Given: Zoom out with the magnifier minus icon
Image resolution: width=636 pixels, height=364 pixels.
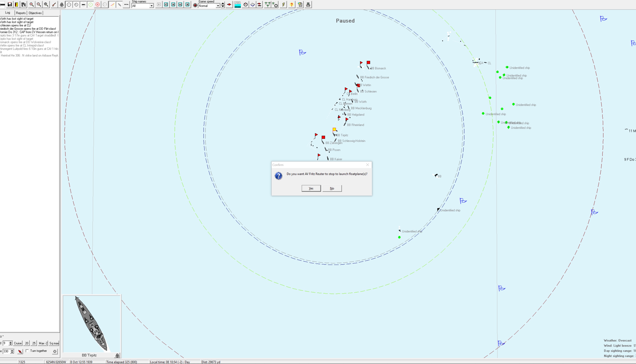Looking at the screenshot, I should (x=39, y=4).
